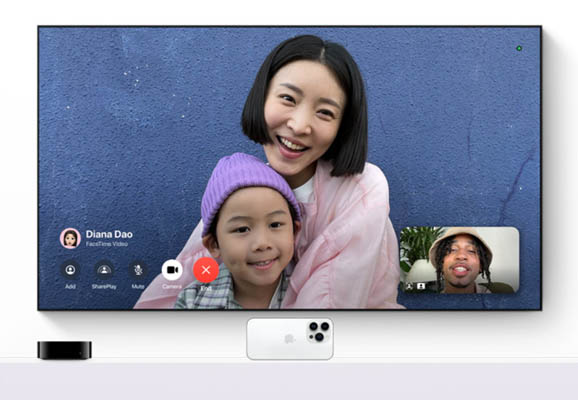Click the Apple logo on the iPhone
Image resolution: width=578 pixels, height=400 pixels.
(x=289, y=338)
